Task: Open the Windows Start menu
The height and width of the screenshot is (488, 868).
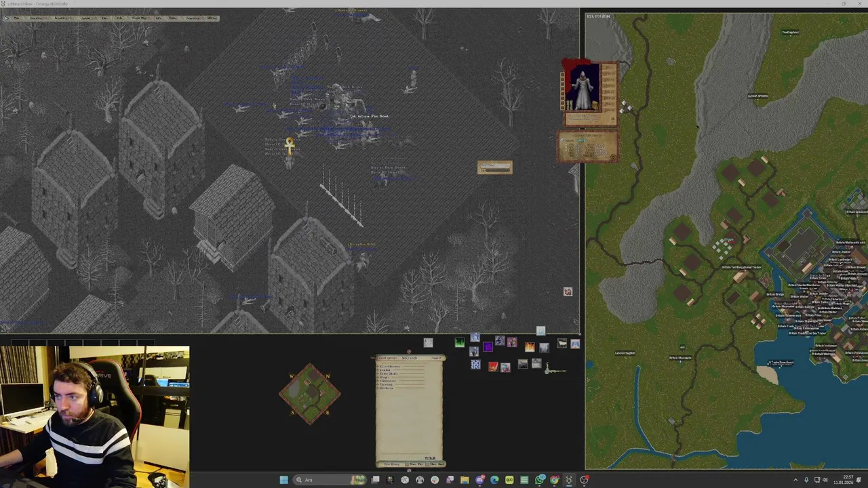Action: [x=284, y=480]
